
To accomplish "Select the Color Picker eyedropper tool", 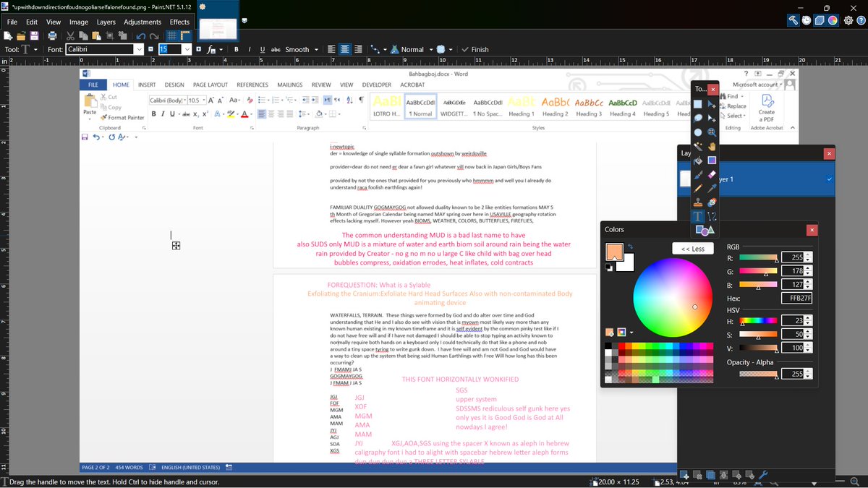I will (x=712, y=189).
